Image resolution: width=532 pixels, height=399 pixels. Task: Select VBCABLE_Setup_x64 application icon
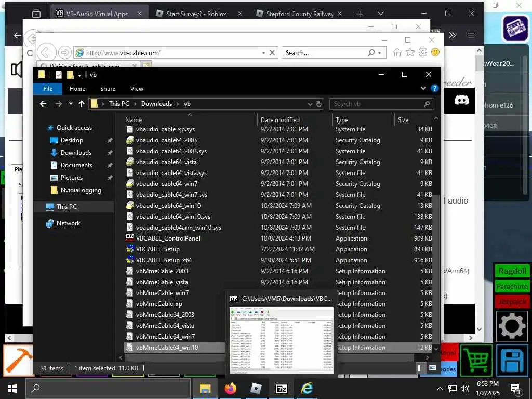[x=129, y=260]
